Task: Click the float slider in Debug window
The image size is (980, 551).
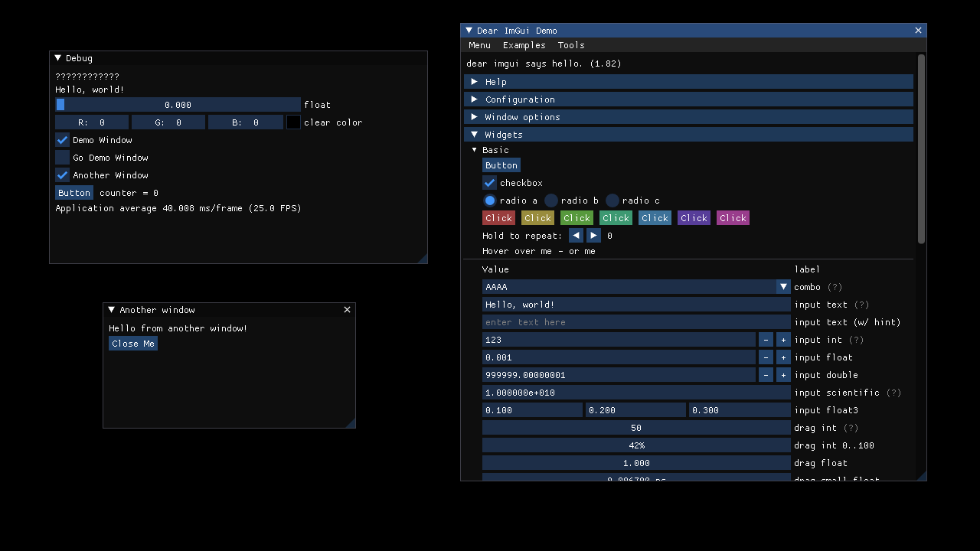Action: [178, 105]
